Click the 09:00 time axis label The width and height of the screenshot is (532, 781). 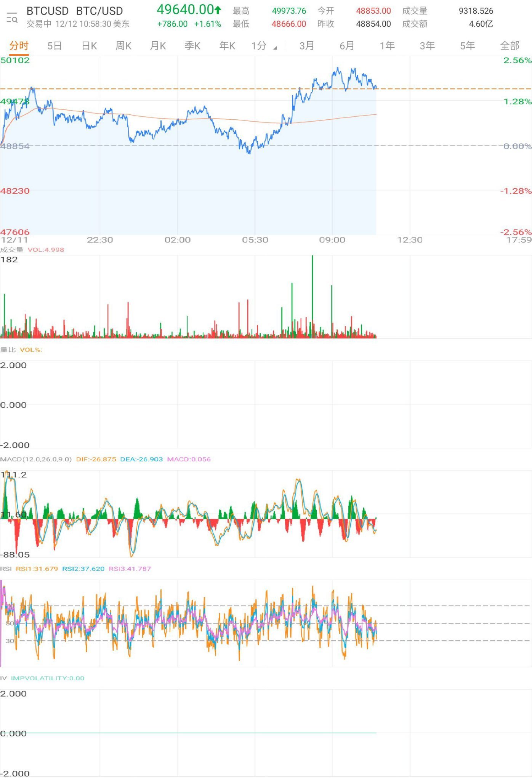coord(332,240)
